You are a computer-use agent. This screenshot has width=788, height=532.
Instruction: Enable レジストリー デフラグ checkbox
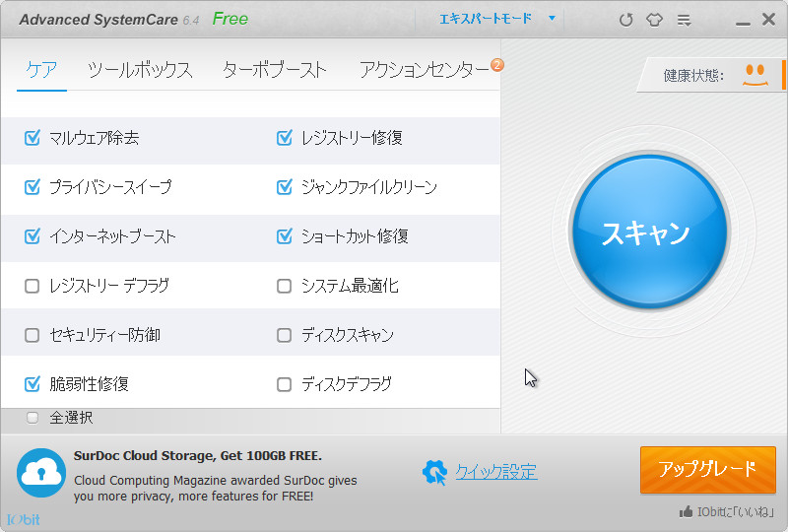tap(33, 286)
